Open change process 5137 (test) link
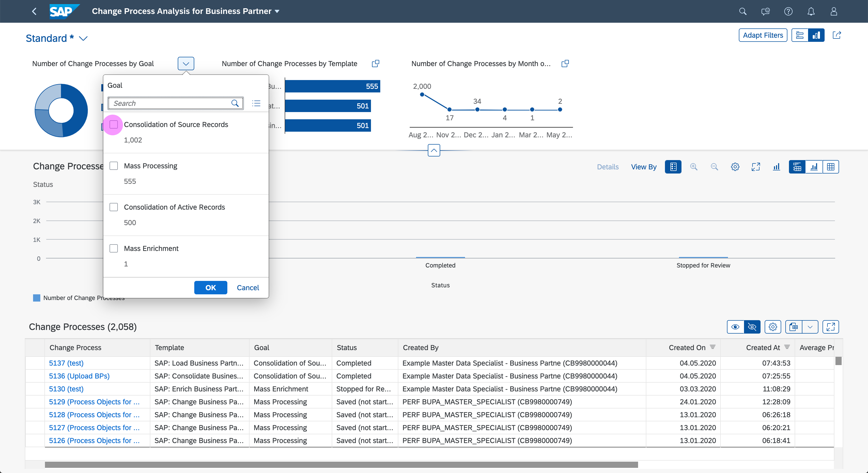The height and width of the screenshot is (473, 868). coord(66,363)
